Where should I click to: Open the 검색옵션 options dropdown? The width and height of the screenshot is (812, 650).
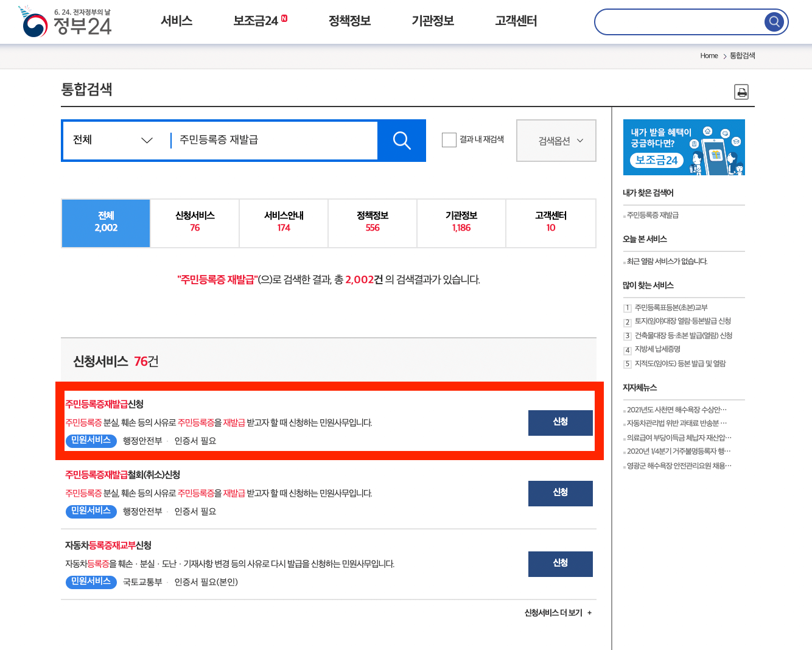[x=555, y=141]
